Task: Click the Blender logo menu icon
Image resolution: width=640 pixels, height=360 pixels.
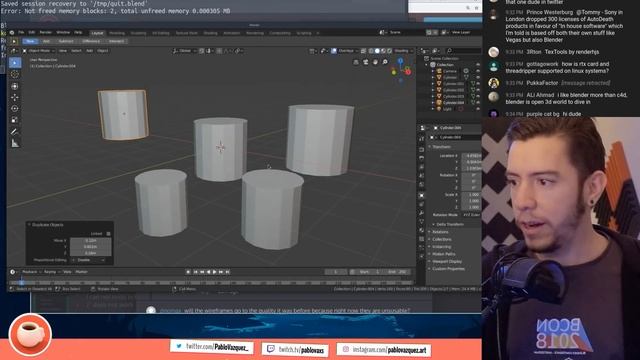Action: coord(12,33)
